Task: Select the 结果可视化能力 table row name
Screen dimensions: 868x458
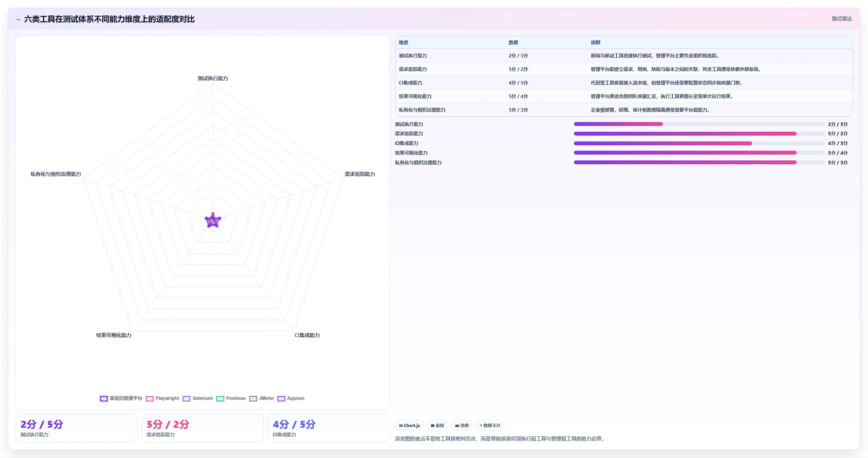Action: pos(415,96)
